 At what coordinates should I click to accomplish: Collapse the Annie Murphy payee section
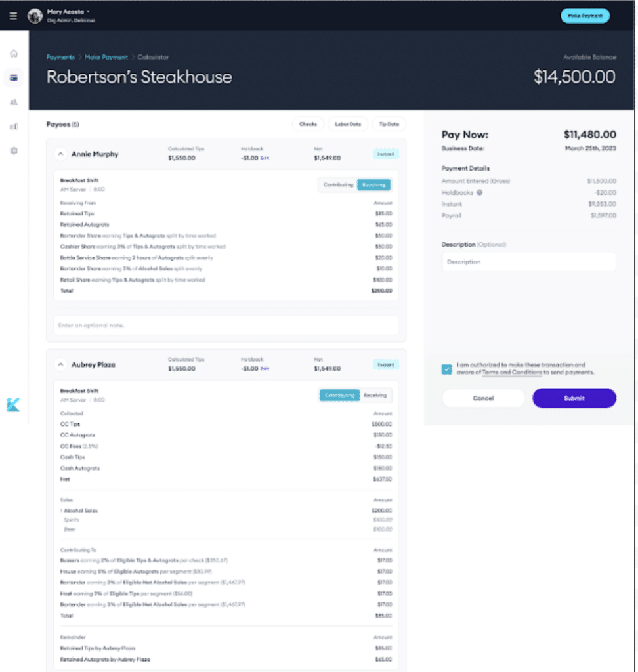click(60, 154)
